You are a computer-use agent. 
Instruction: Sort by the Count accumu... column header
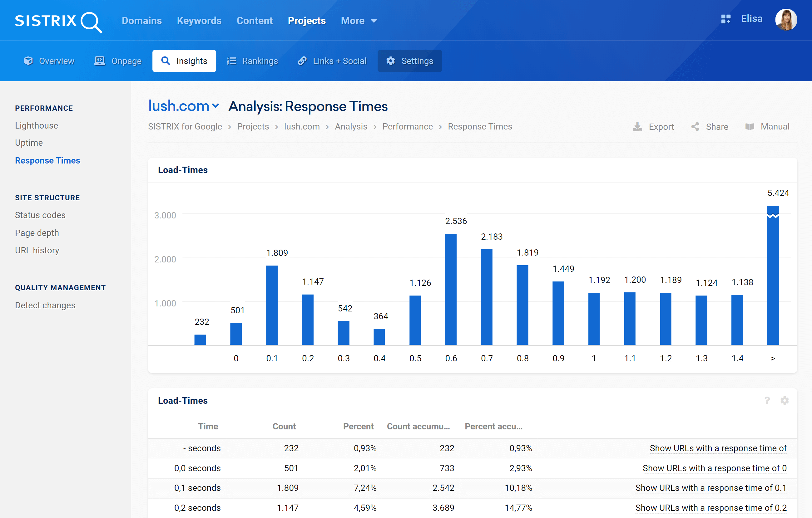click(418, 426)
